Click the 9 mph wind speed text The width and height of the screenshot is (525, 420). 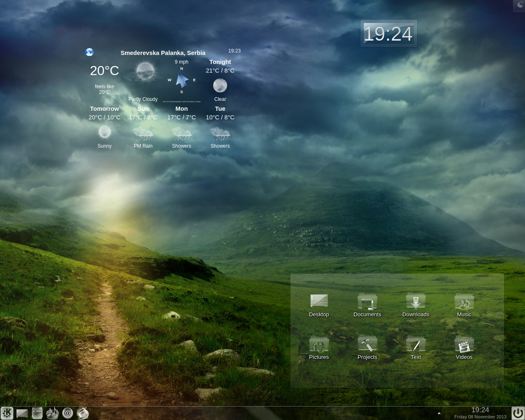[182, 62]
